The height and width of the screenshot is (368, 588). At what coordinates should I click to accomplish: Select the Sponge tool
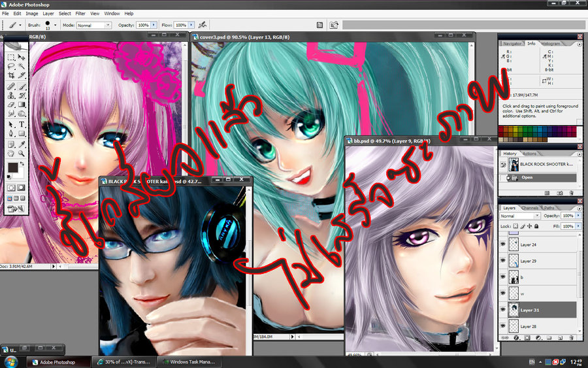pos(22,113)
